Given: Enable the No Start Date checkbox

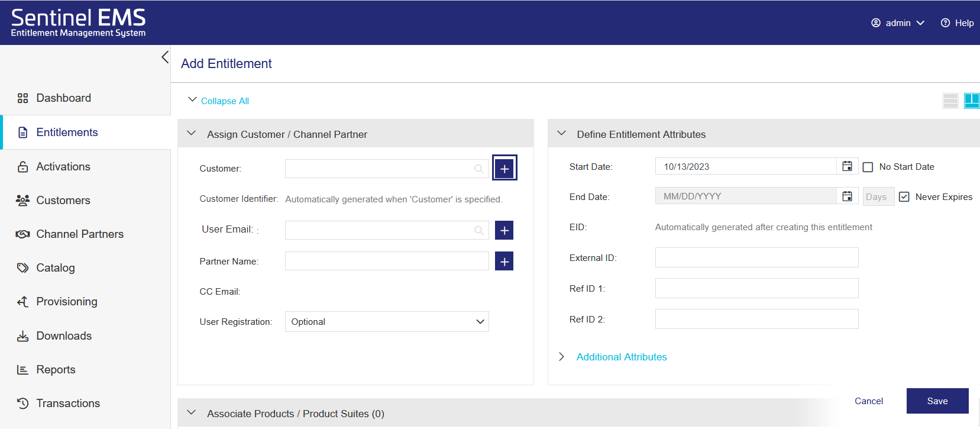Looking at the screenshot, I should coord(868,167).
